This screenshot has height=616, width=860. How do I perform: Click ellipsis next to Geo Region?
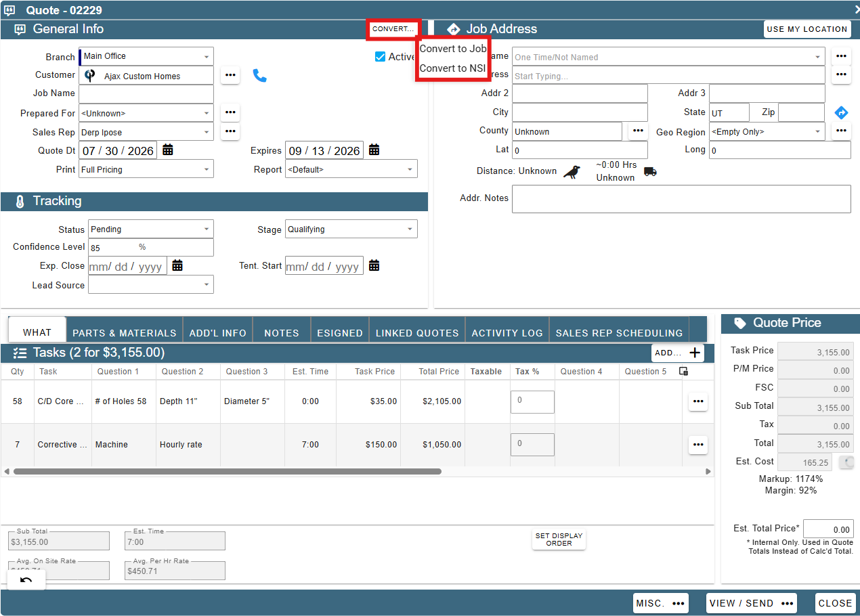tap(841, 131)
